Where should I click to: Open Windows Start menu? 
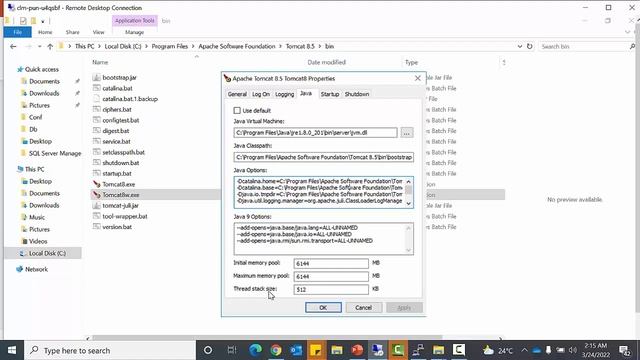(x=12, y=350)
